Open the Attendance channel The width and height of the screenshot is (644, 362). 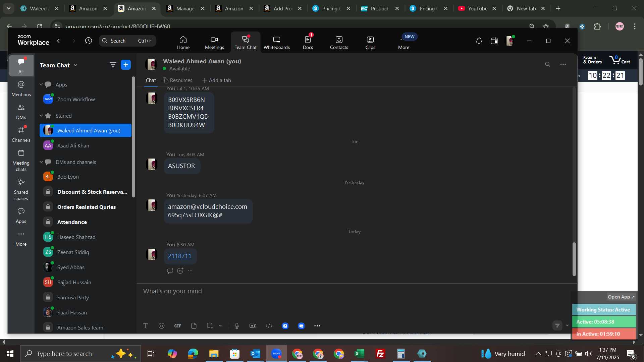[86, 222]
